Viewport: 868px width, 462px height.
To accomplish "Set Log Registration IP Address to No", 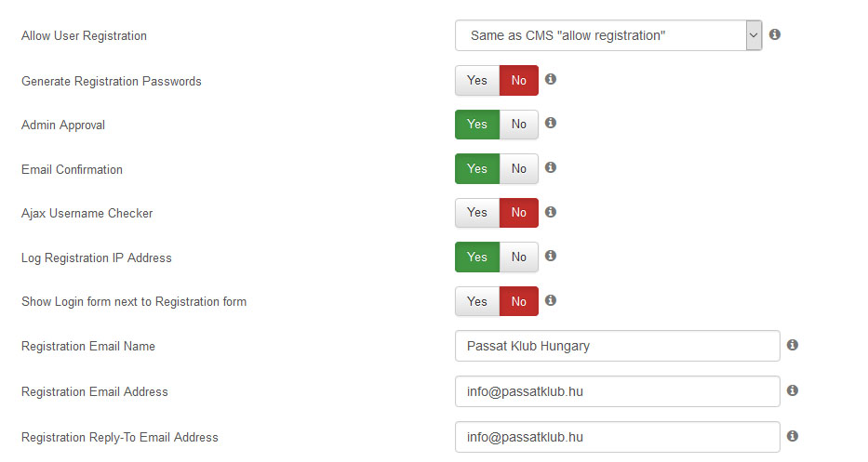I will tap(519, 257).
